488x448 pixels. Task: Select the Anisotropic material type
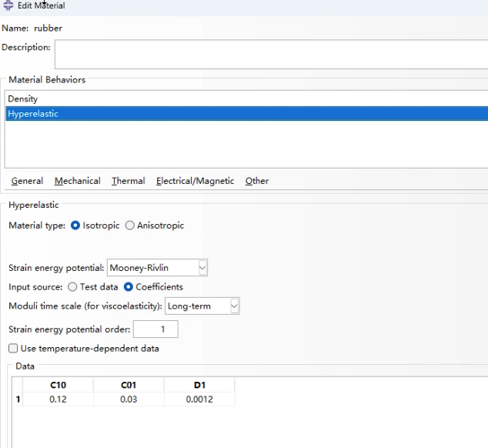pyautogui.click(x=130, y=226)
